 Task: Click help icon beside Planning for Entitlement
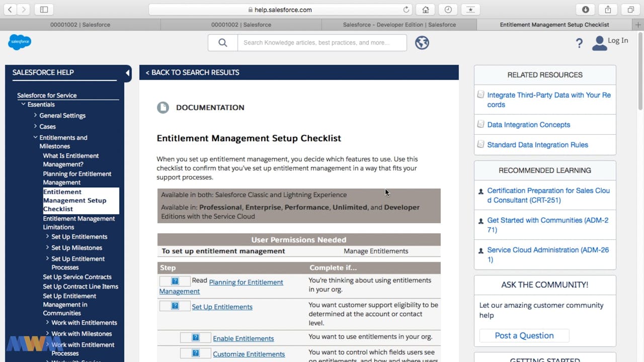[175, 281]
